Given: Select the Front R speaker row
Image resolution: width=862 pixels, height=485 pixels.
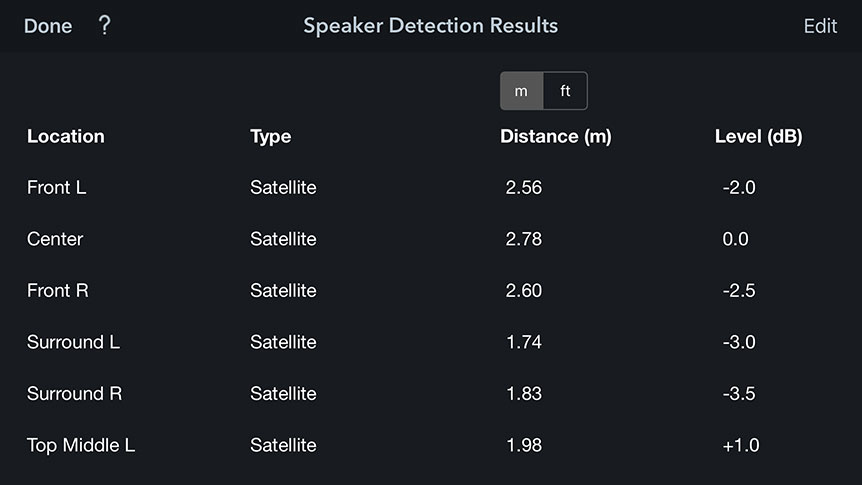Looking at the screenshot, I should (x=431, y=290).
